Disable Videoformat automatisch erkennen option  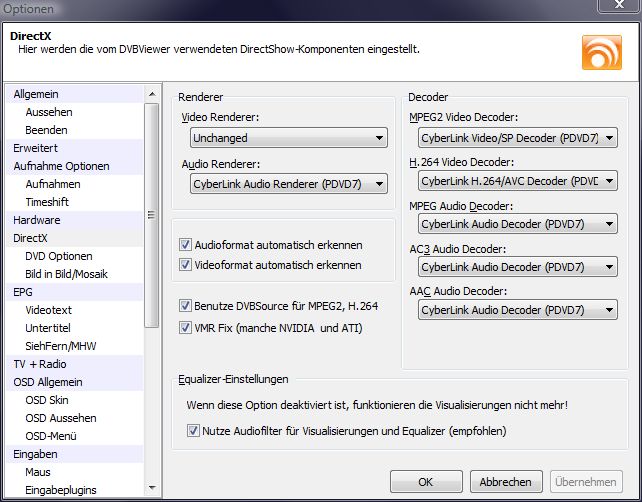[x=185, y=265]
